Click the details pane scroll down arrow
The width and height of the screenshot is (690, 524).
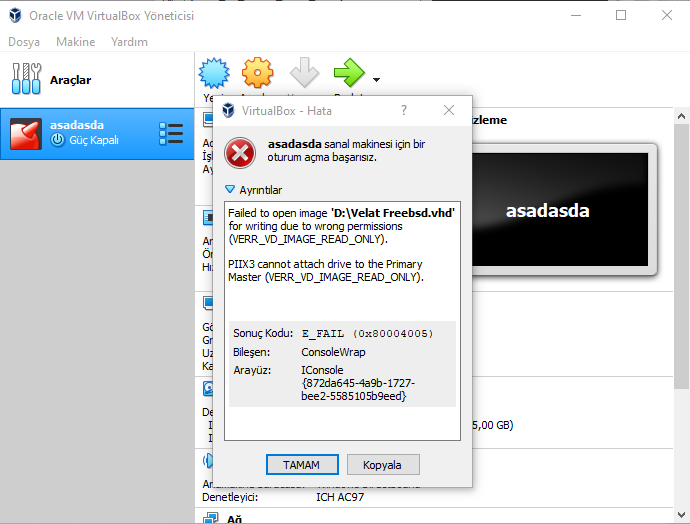tap(681, 514)
